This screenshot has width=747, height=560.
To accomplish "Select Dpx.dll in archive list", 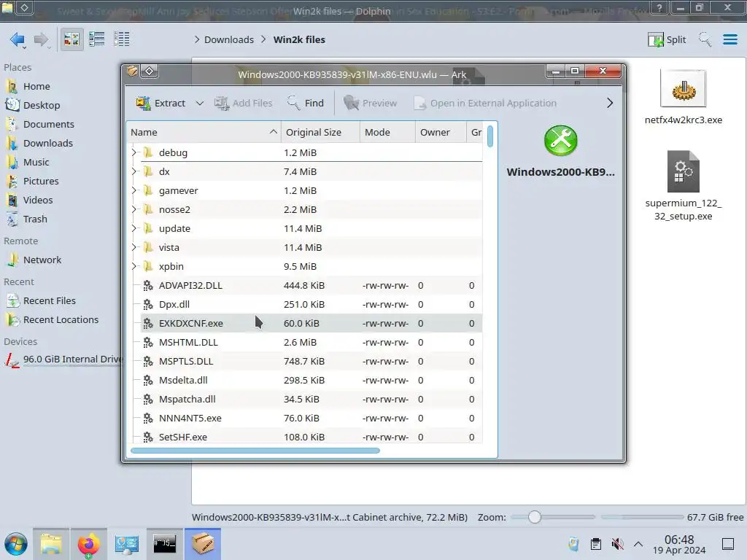I will pyautogui.click(x=312, y=304).
